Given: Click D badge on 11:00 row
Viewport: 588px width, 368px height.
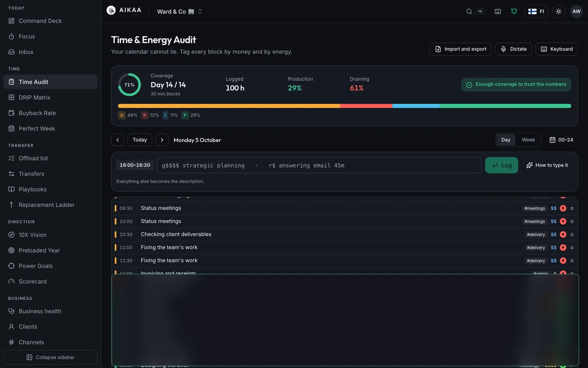Looking at the screenshot, I should pos(572,248).
